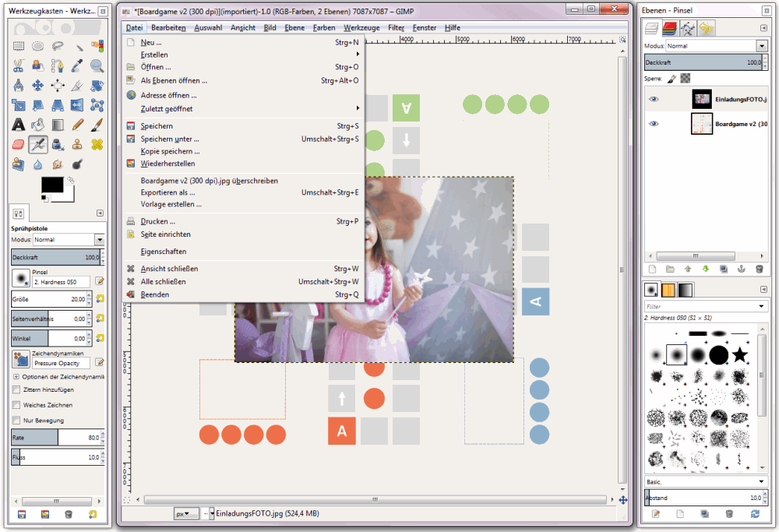779x532 pixels.
Task: Select the Pencil tool
Action: (77, 125)
